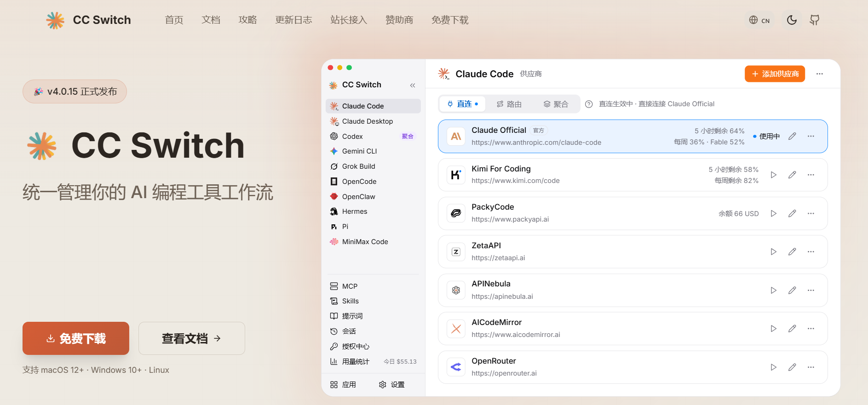Switch to the 聚合 mode tab

pyautogui.click(x=556, y=104)
